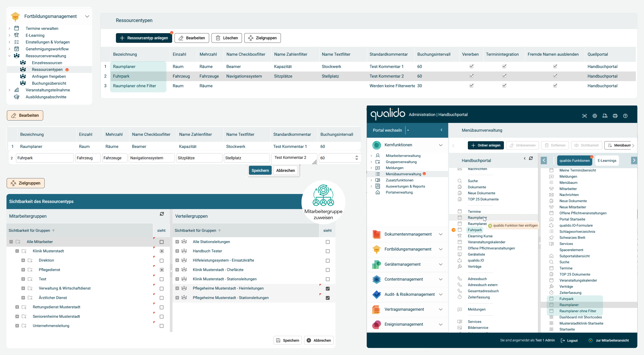Toggle the Direktion group sieht checkbox
Viewport: 644px width, 355px height.
coord(161,261)
